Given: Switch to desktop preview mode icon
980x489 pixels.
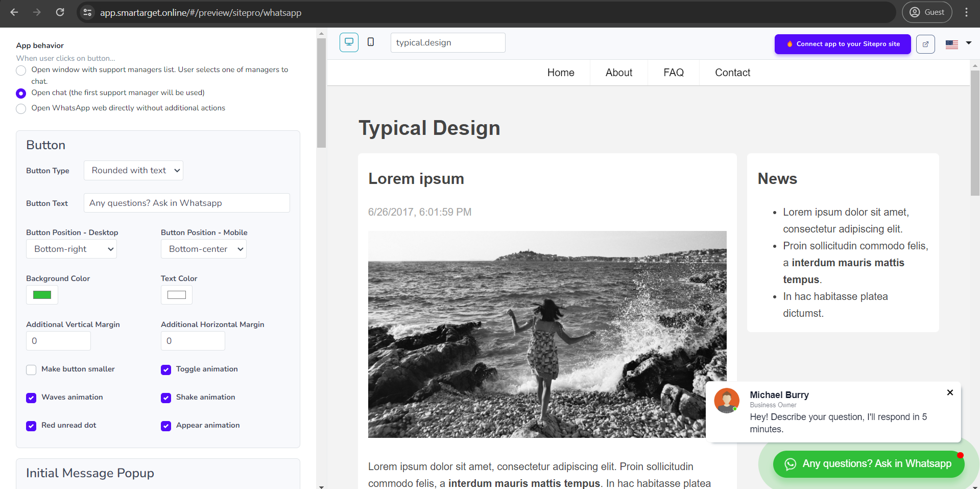Looking at the screenshot, I should pos(349,42).
